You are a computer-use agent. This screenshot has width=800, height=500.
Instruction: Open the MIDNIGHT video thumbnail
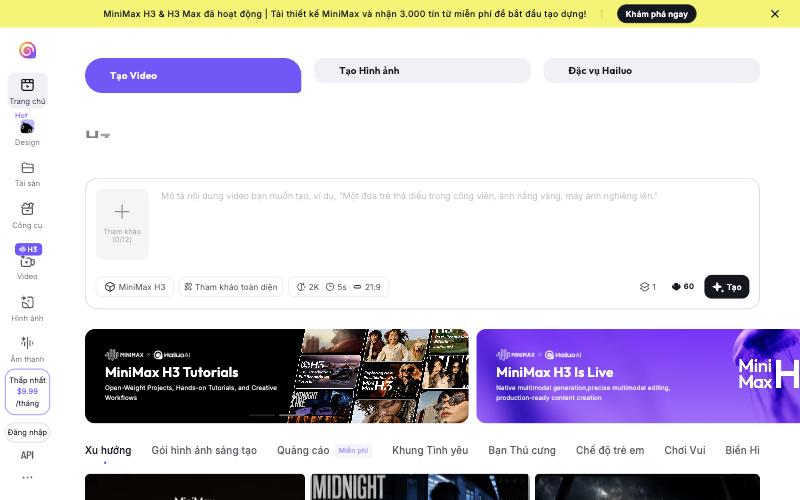420,487
